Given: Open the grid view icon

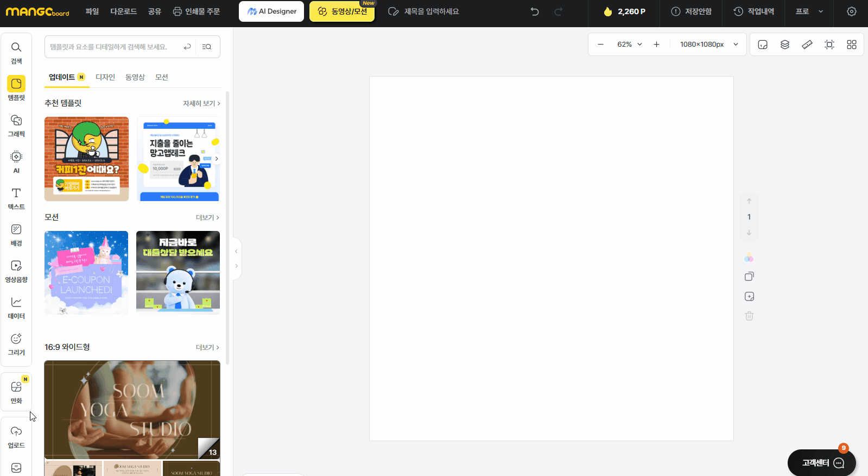Looking at the screenshot, I should 852,45.
